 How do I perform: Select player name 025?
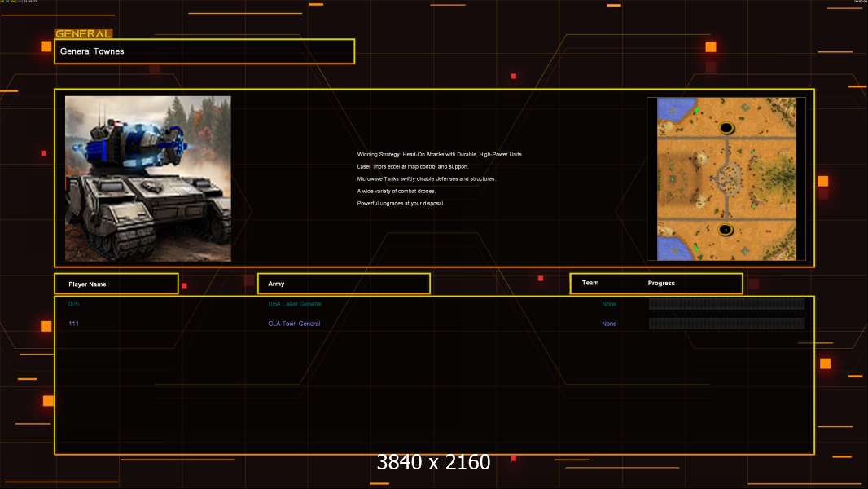point(73,304)
